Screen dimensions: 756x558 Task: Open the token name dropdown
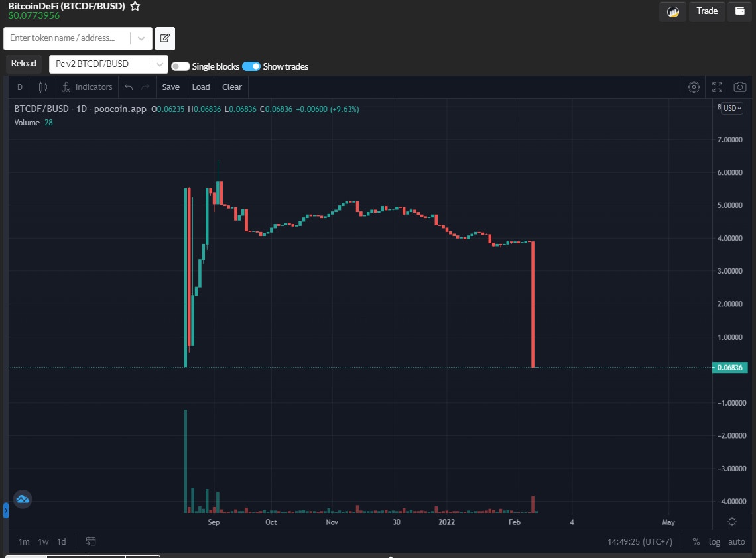(x=141, y=38)
